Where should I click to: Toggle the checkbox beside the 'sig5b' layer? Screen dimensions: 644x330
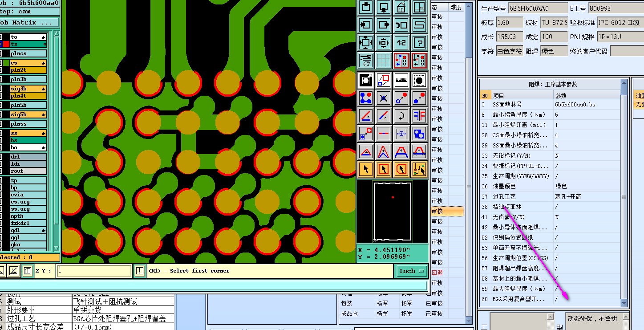[x=1, y=114]
